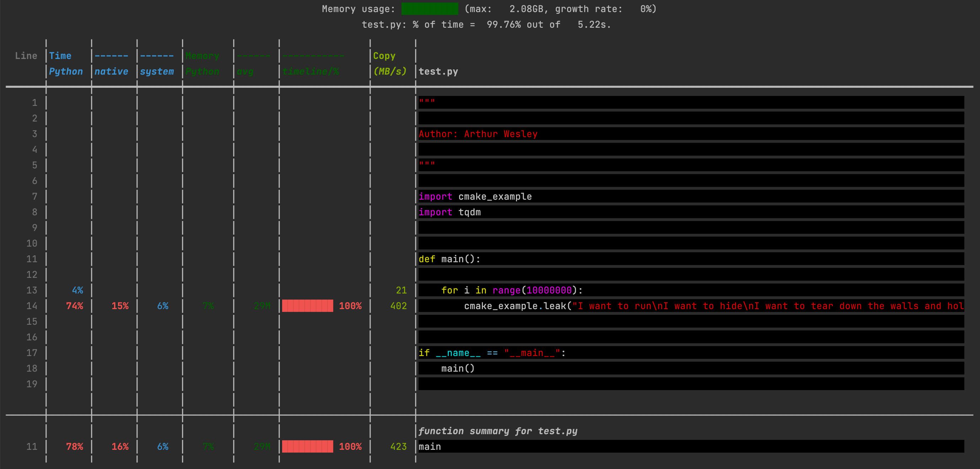Click the 74% Python time value
The height and width of the screenshot is (469, 980).
point(75,306)
